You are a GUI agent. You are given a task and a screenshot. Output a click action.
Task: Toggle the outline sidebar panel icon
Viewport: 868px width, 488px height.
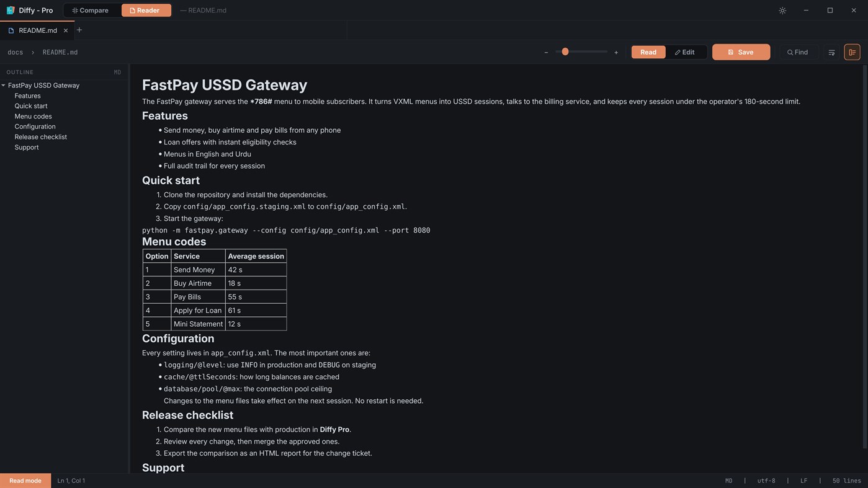[852, 52]
